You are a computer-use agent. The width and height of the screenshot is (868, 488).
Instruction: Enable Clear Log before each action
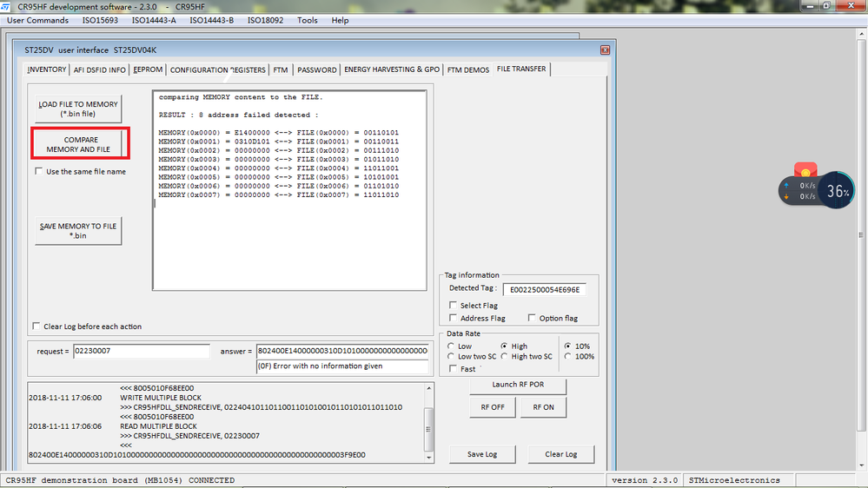36,326
